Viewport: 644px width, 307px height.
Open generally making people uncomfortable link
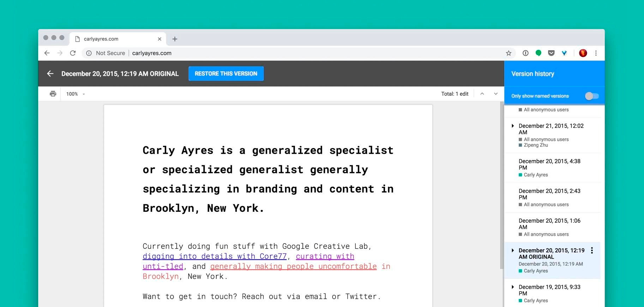(x=293, y=266)
